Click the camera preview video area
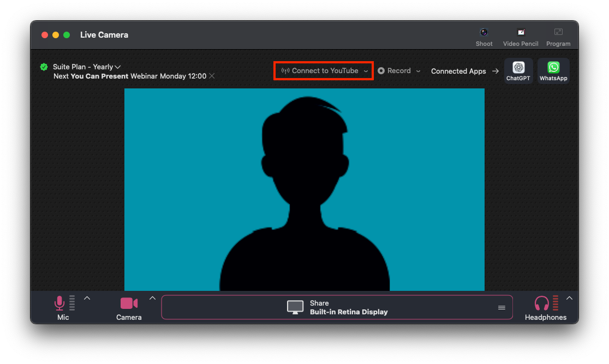The width and height of the screenshot is (609, 364). pos(304,189)
